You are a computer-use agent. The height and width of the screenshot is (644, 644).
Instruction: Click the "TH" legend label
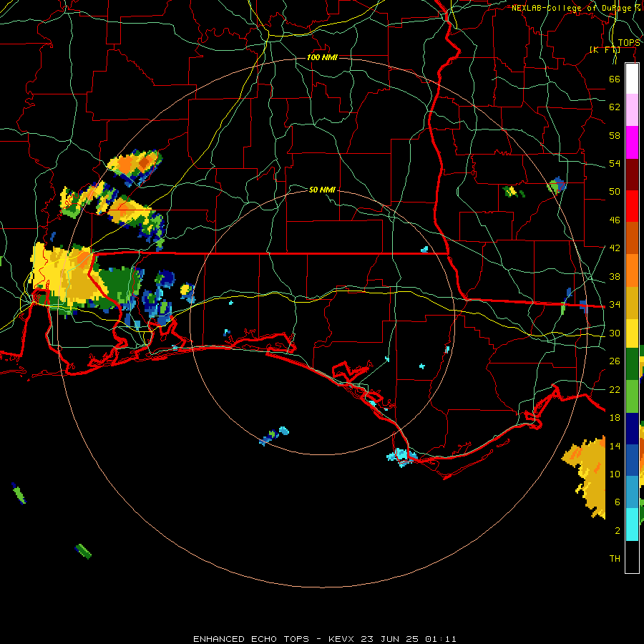coord(615,559)
